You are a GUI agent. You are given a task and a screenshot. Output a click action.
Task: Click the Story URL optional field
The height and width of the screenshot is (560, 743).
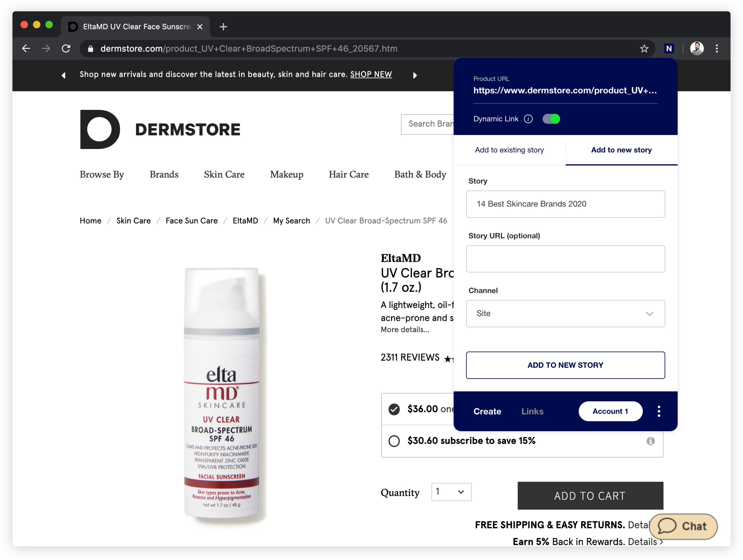click(x=565, y=259)
